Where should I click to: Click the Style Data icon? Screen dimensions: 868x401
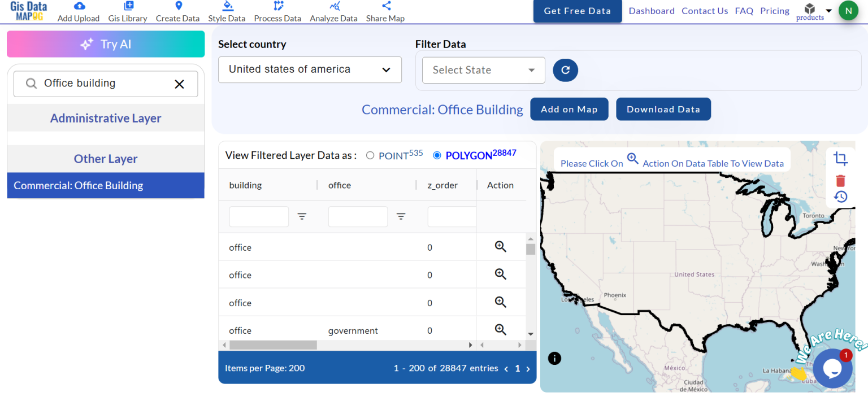[x=227, y=11]
